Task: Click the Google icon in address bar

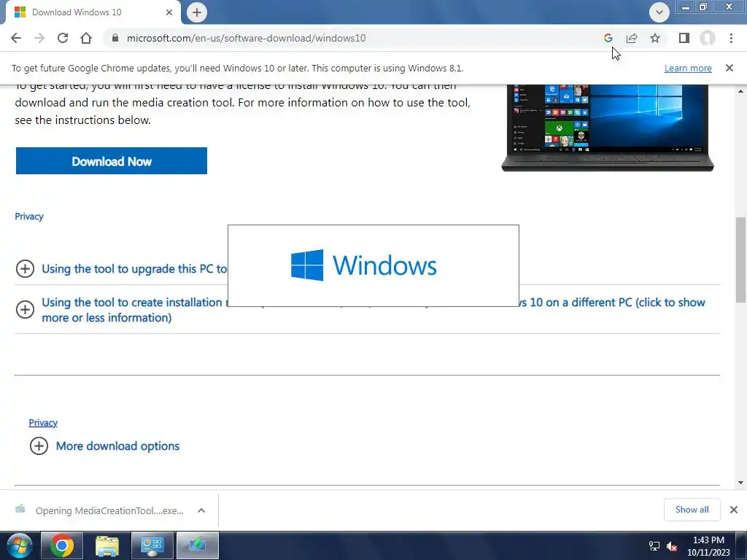Action: (x=608, y=38)
